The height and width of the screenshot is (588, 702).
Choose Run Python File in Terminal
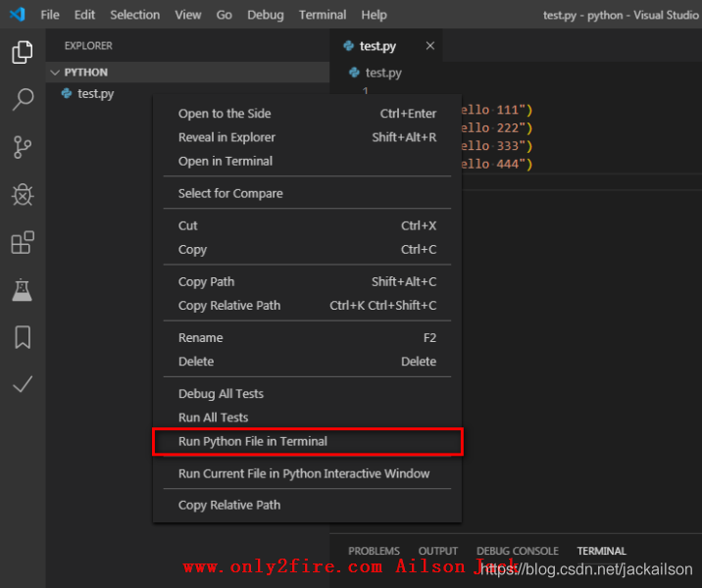click(307, 441)
